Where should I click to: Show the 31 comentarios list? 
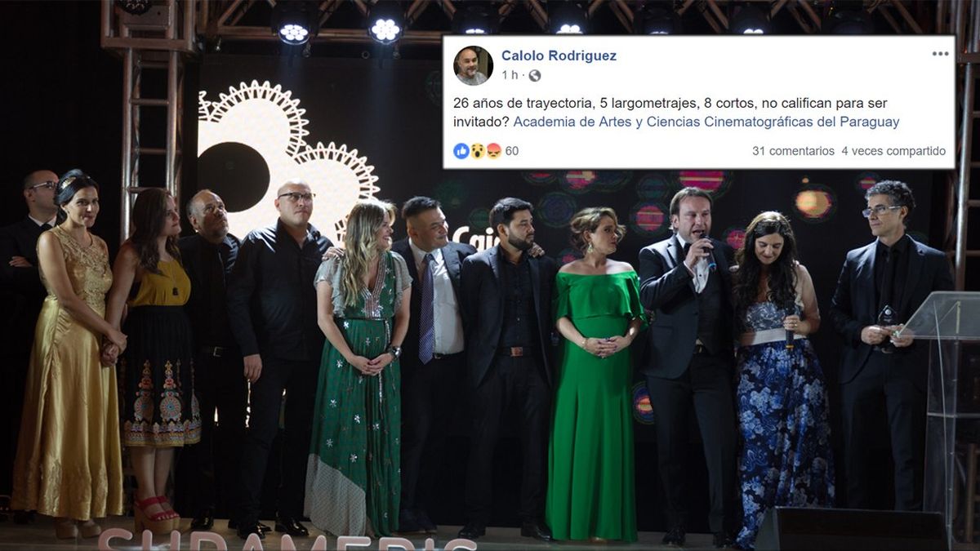(x=793, y=151)
